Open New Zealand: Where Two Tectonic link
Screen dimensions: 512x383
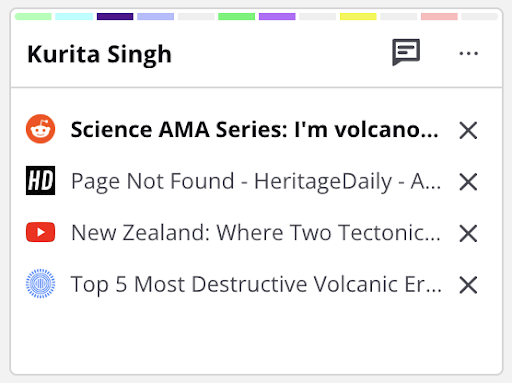click(x=256, y=232)
